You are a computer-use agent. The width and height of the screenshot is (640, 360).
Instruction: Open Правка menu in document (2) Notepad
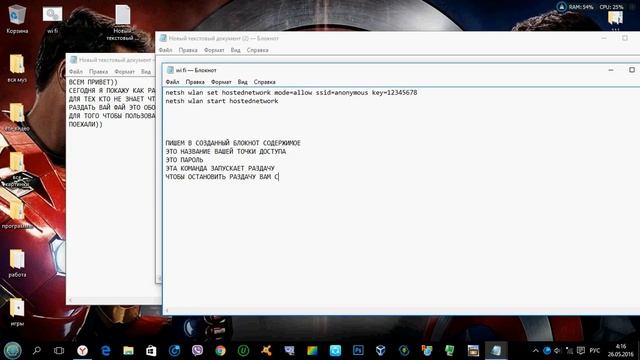pos(188,50)
